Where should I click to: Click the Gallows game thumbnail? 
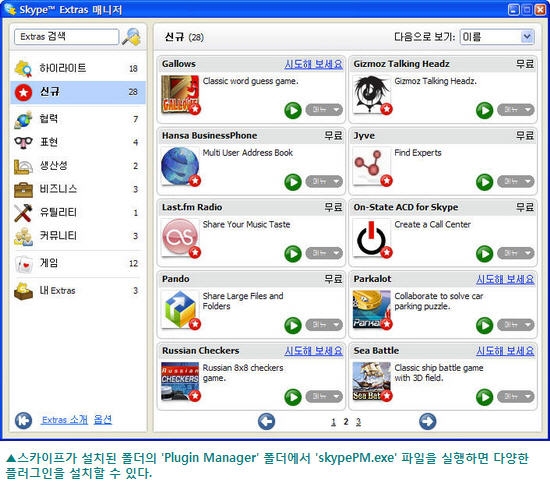tap(180, 94)
